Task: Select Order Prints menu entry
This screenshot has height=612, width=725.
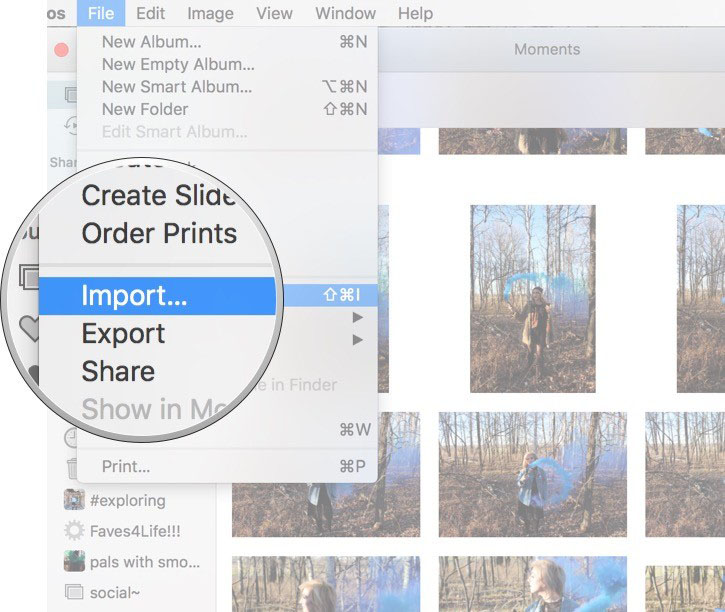Action: coord(160,233)
